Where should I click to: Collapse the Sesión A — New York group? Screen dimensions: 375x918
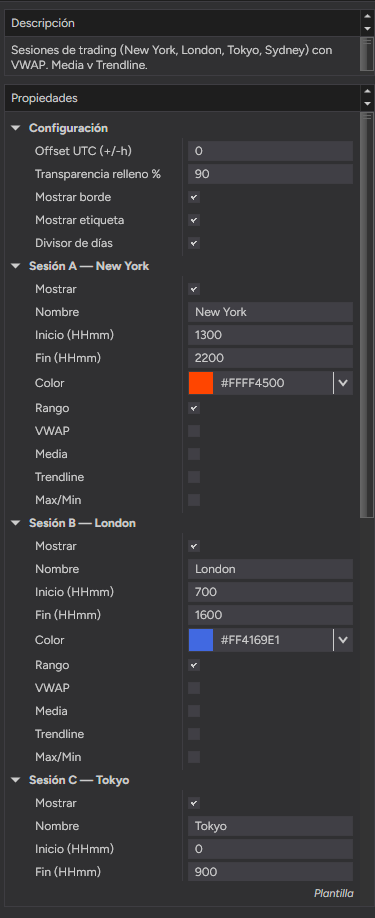coord(16,266)
